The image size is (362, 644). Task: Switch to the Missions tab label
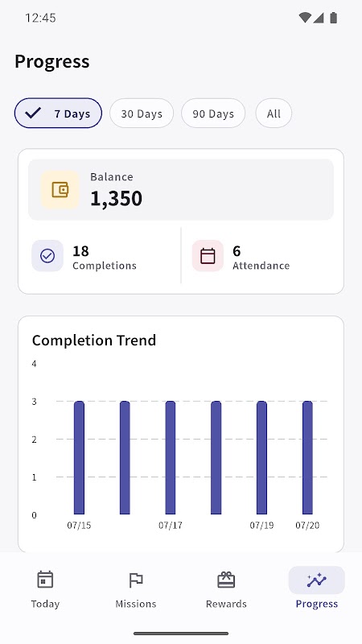(x=136, y=604)
